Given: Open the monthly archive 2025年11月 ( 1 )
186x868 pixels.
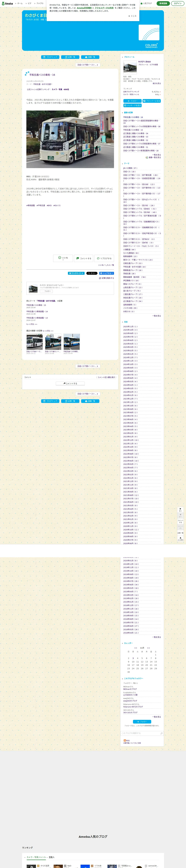Looking at the screenshot, I should [x=130, y=327].
